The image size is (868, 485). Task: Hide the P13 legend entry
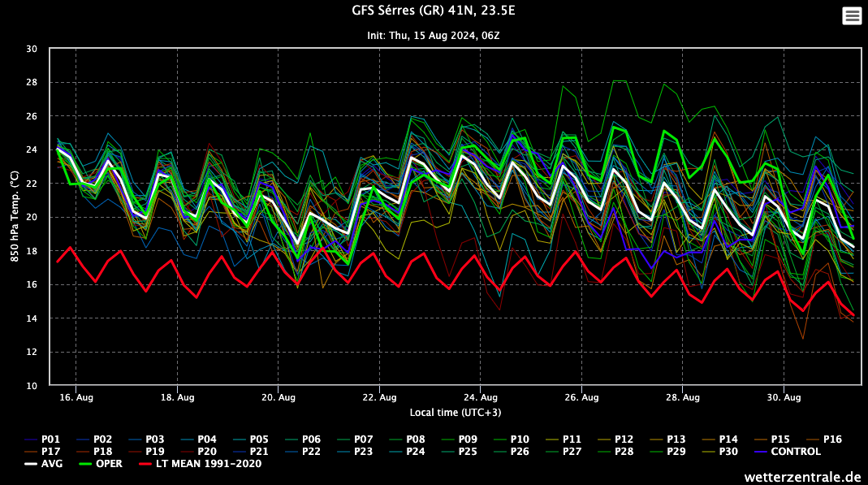point(667,439)
